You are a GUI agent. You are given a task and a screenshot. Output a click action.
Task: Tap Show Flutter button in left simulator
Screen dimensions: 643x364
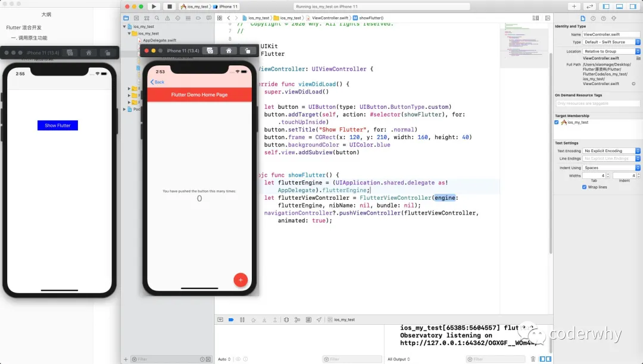click(x=57, y=125)
